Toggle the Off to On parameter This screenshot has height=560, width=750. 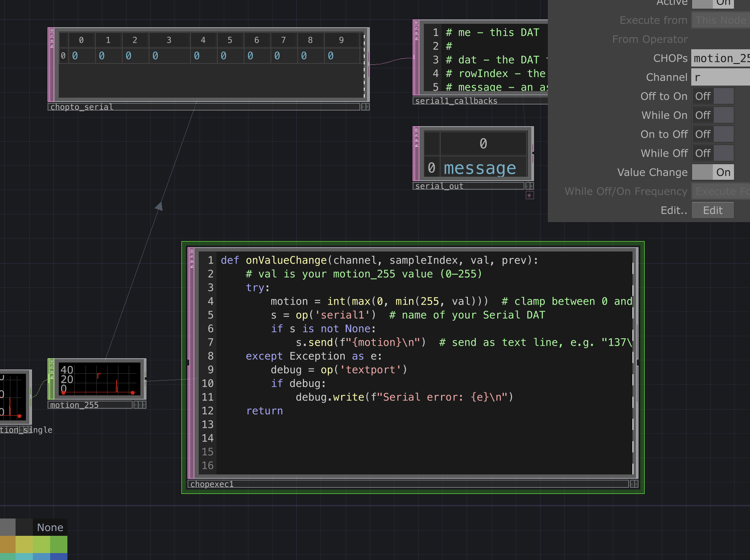click(712, 96)
